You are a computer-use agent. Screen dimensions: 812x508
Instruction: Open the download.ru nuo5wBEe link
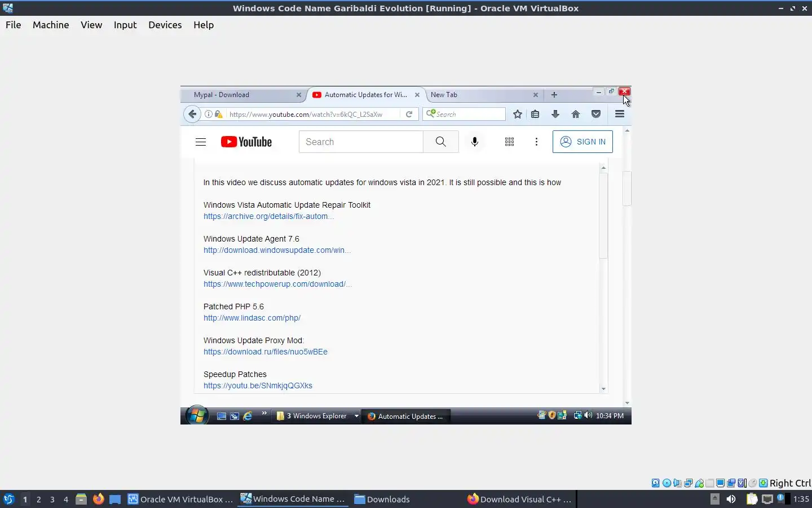tap(266, 352)
